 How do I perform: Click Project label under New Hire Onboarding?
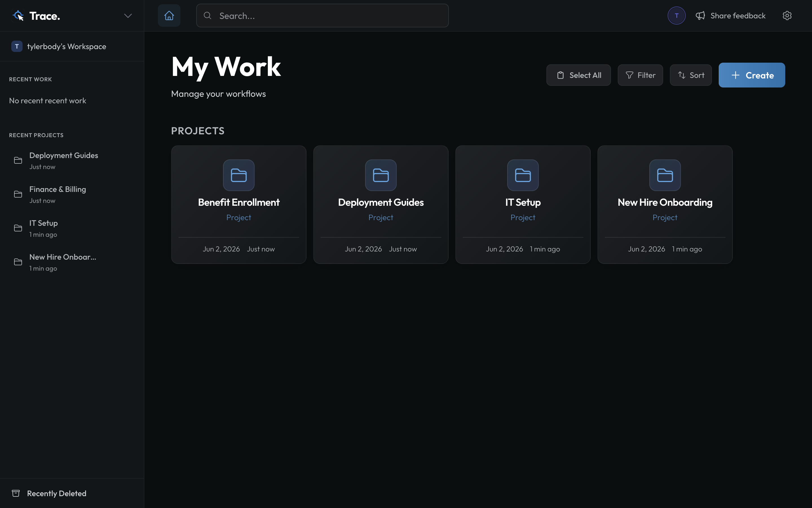[x=665, y=217]
